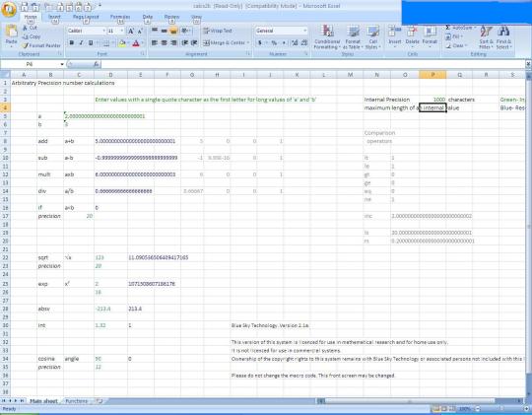Viewport: 532px width, 415px height.
Task: Decrease the cell indent
Action: (185, 42)
